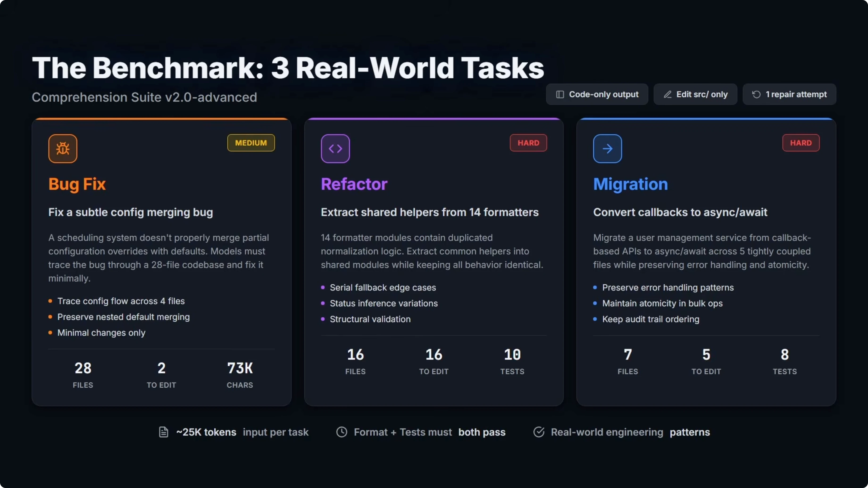Click the panel icon beside Code-only output
868x488 pixels.
pos(560,94)
